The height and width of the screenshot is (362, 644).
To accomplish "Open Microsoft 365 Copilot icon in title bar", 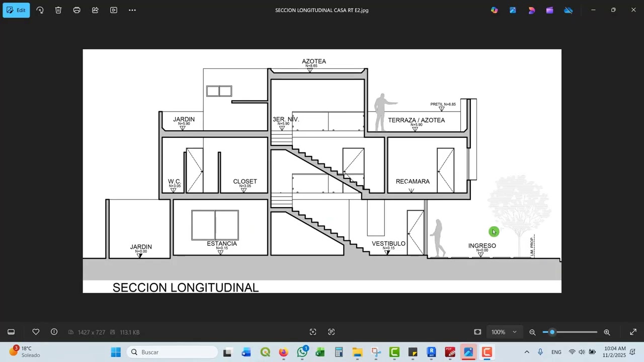I will (x=495, y=10).
